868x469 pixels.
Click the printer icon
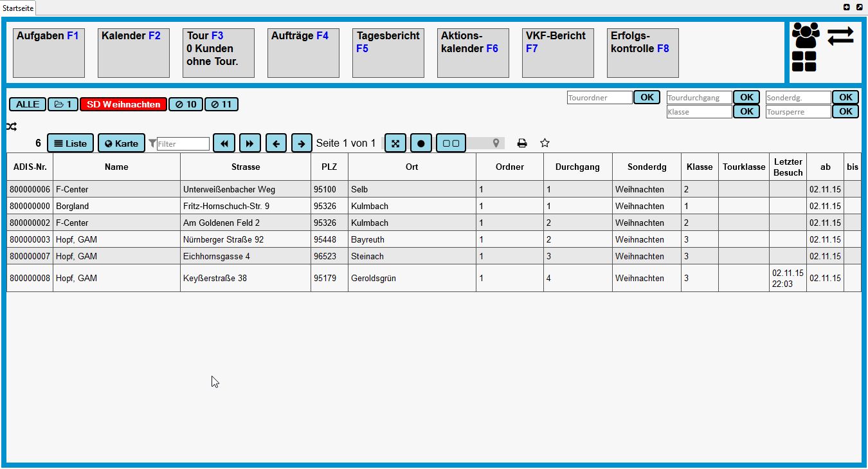click(x=522, y=143)
